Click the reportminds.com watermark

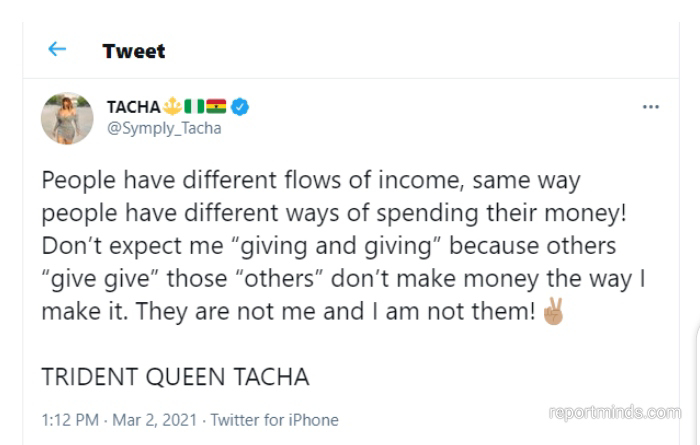[614, 412]
